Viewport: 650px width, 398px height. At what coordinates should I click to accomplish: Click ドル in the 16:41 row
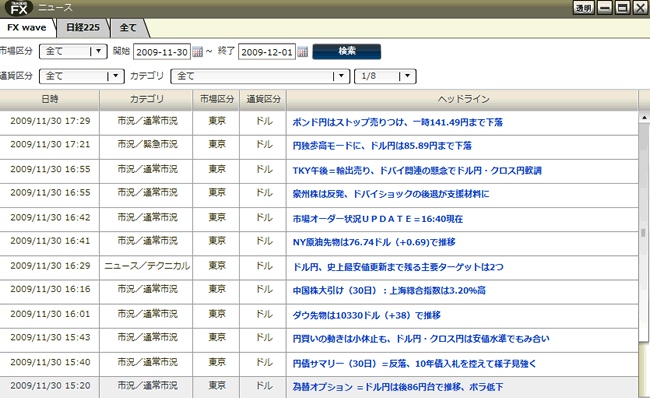(x=264, y=241)
